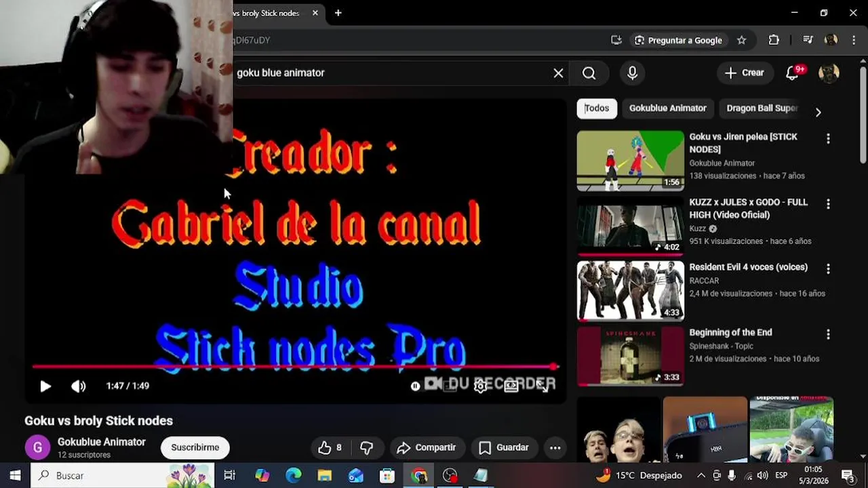The width and height of the screenshot is (868, 488).
Task: Like the video with thumbs up
Action: 330,447
